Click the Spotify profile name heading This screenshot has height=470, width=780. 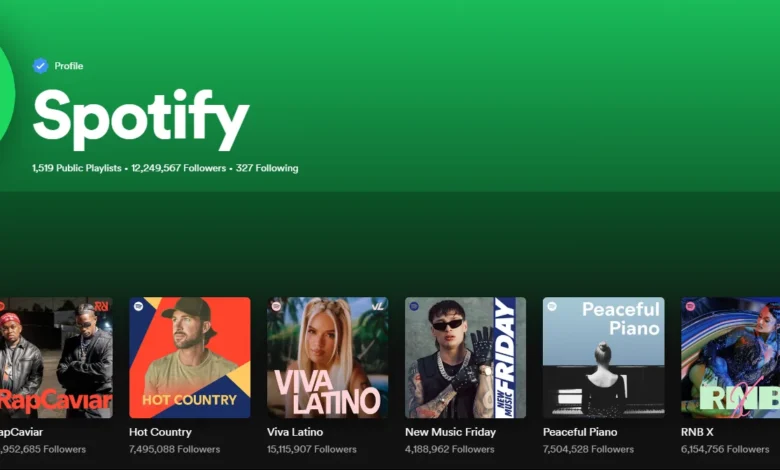point(141,119)
